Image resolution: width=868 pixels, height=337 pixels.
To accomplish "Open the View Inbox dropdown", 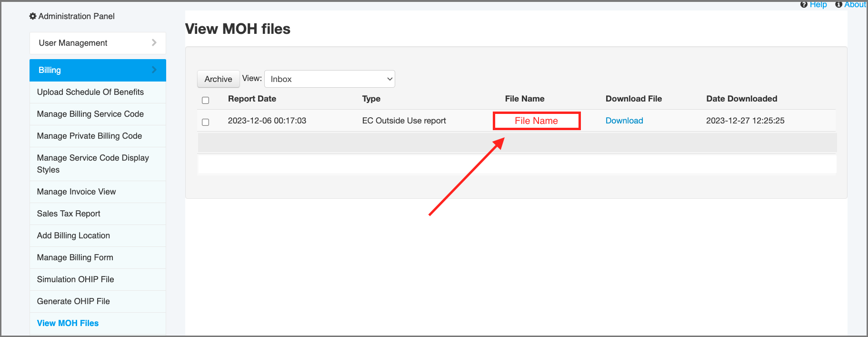I will click(329, 79).
